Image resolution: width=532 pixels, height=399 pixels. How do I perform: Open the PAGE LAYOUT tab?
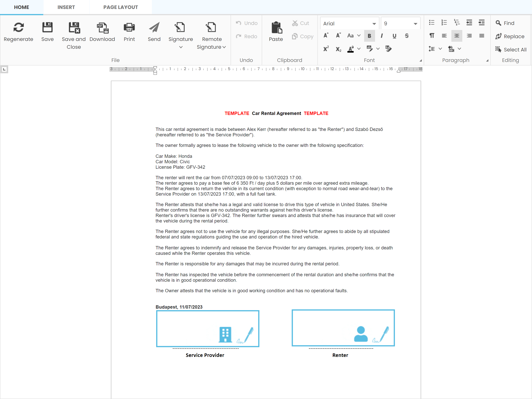pyautogui.click(x=121, y=7)
